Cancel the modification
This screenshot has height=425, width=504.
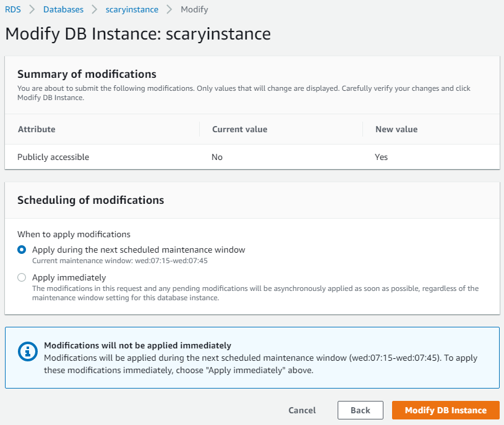(x=302, y=410)
